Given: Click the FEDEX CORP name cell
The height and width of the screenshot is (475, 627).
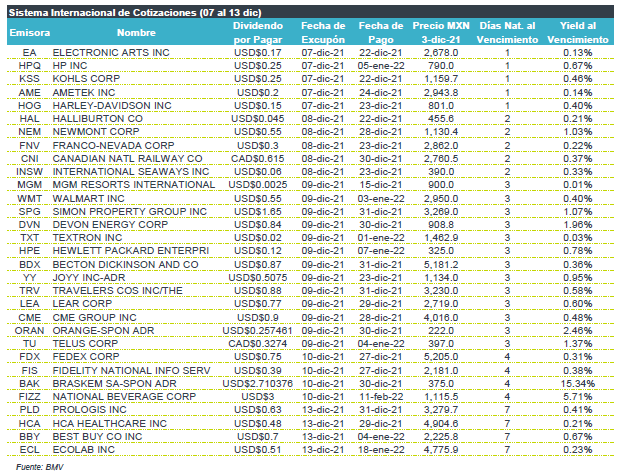Looking at the screenshot, I should point(86,357).
